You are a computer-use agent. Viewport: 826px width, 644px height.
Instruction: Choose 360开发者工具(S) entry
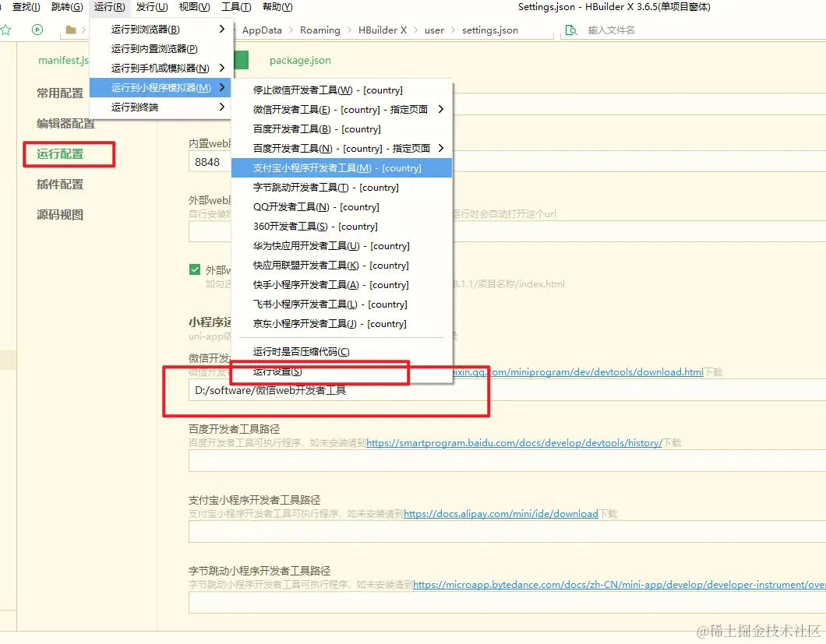(x=341, y=227)
